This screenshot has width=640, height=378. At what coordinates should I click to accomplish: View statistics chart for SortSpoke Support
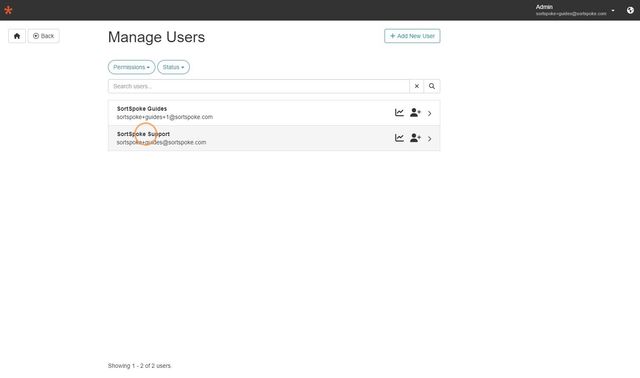399,138
